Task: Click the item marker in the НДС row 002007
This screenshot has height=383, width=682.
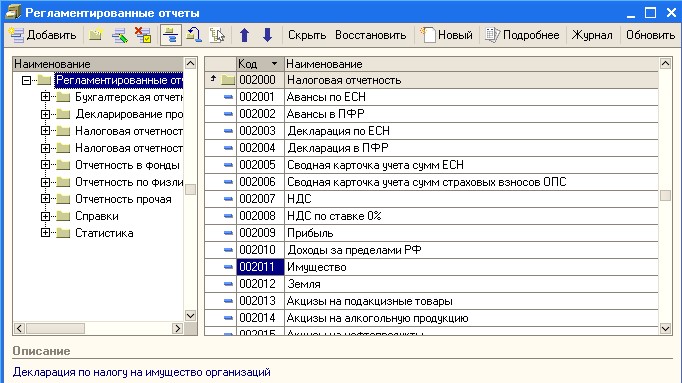Action: coord(228,199)
